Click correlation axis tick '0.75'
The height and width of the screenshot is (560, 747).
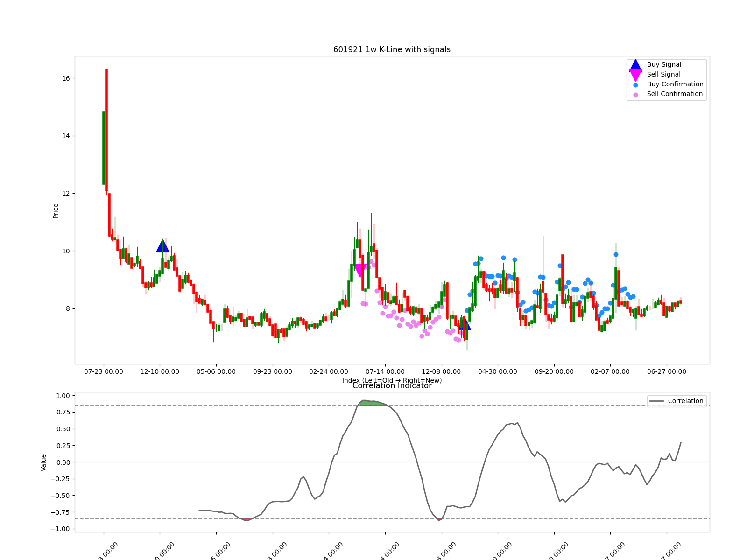coord(63,413)
